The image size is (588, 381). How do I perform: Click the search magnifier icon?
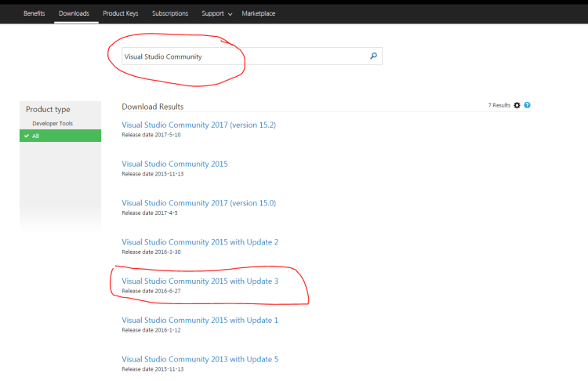tap(373, 56)
